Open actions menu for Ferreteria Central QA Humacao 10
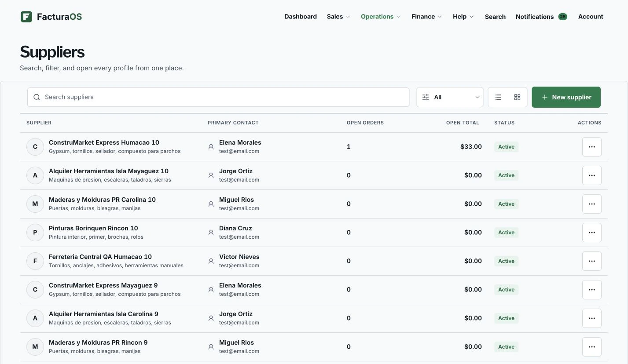Image resolution: width=628 pixels, height=364 pixels. coord(591,261)
